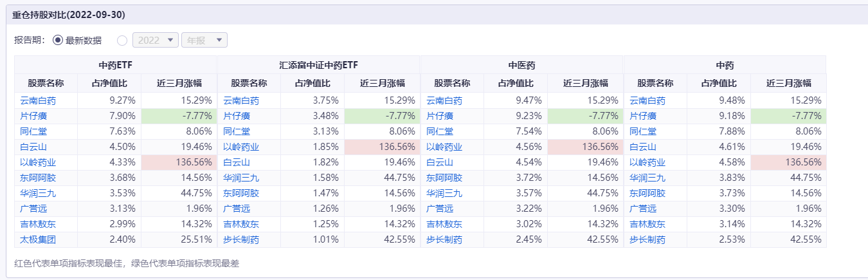Open 步长制药 link under 汇添富中证中药ETF

click(241, 239)
